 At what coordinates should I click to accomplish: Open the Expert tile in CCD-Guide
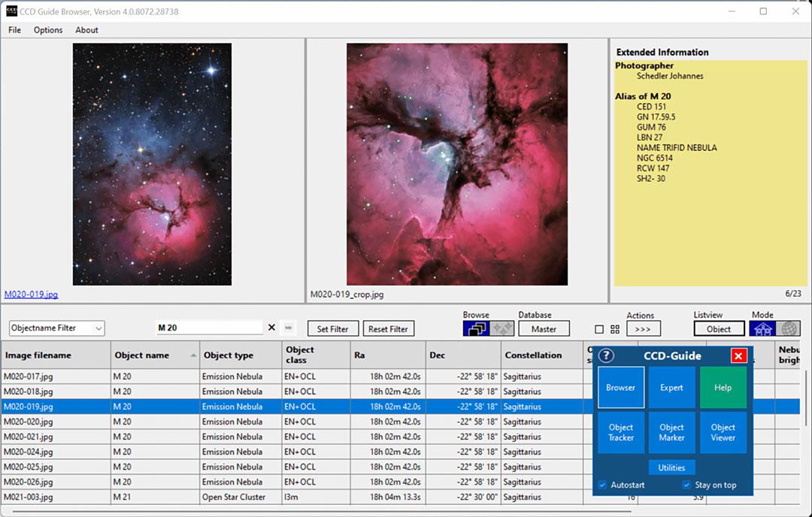click(671, 388)
